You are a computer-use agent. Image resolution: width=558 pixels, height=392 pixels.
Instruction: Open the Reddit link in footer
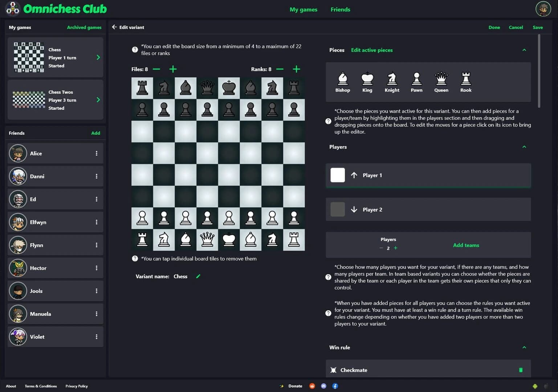point(312,386)
